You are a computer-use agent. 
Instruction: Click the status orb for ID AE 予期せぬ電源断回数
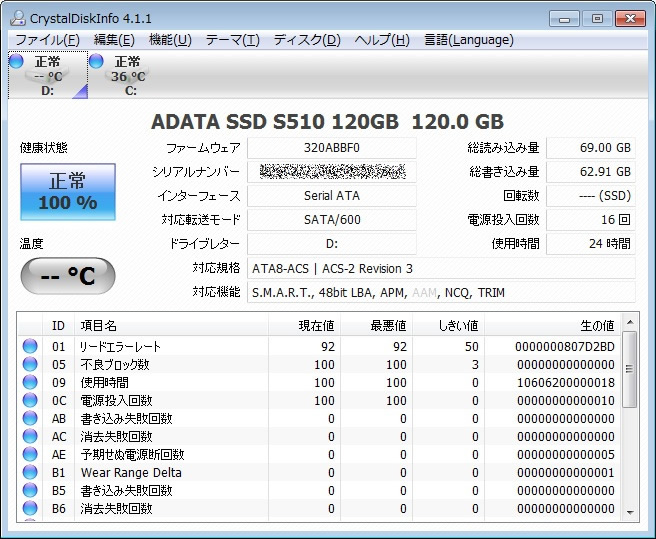point(30,454)
